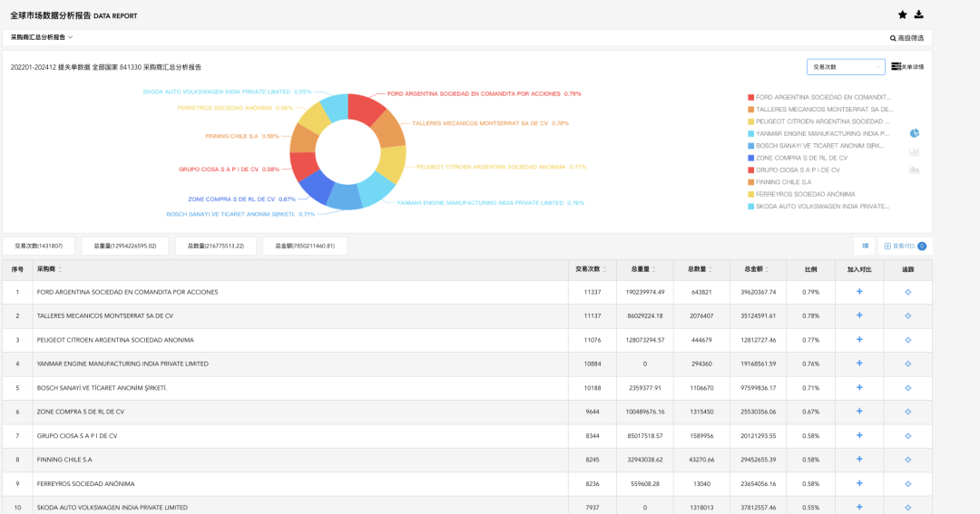Viewport: 980px width, 514px height.
Task: Add GRUPO CIOSA row to comparison
Action: pos(859,435)
